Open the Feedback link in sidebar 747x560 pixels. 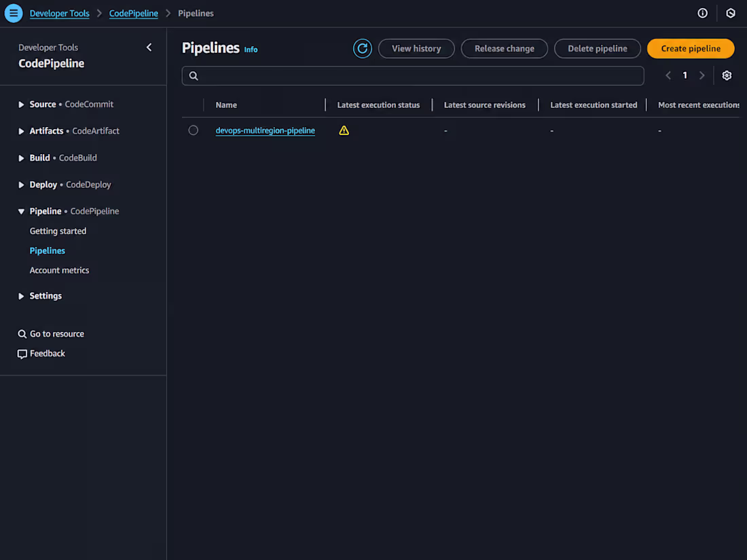47,354
